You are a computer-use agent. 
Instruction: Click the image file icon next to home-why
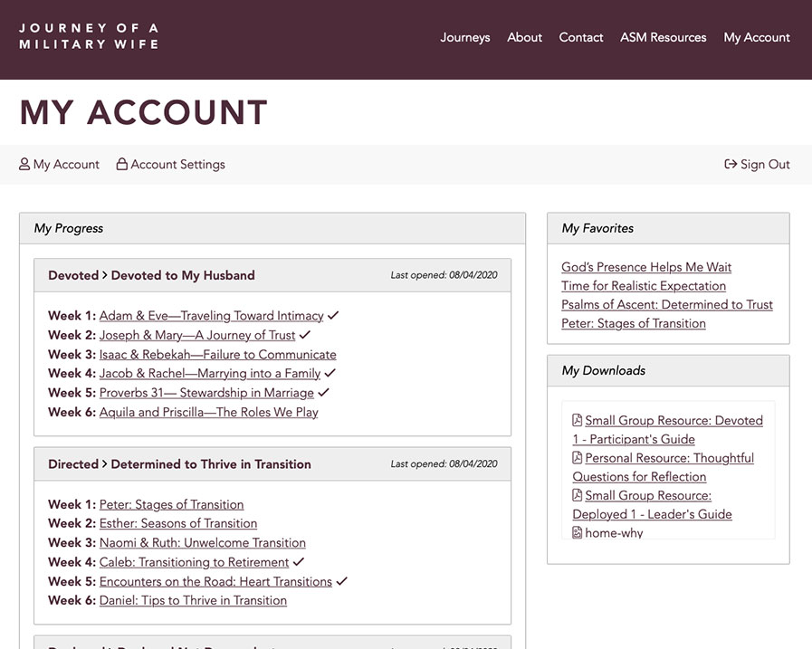coord(576,533)
